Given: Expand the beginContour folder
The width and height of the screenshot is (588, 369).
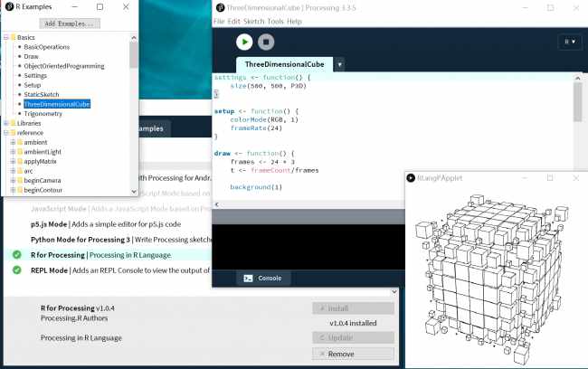Looking at the screenshot, I should [x=14, y=190].
